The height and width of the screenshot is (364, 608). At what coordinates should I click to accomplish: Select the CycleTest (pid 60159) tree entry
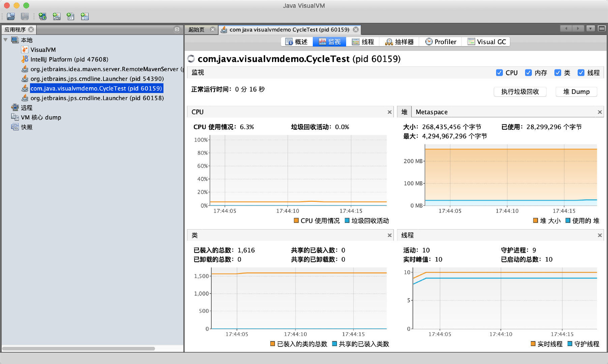(x=96, y=88)
